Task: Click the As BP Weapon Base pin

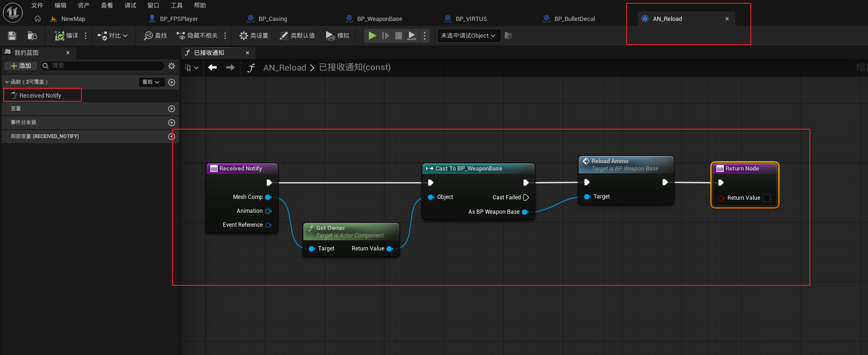Action: [525, 212]
